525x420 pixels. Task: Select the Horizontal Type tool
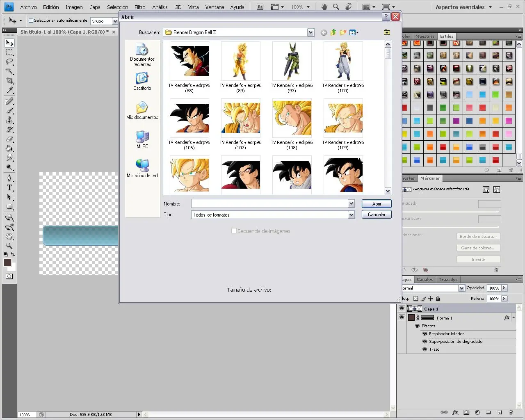pos(9,188)
